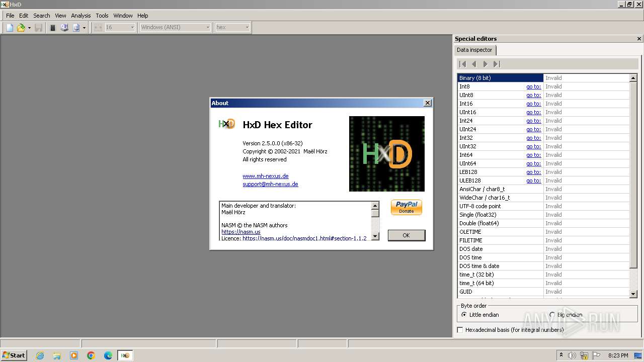The width and height of the screenshot is (644, 362).
Task: Enable Hexadecimal basis checkbox
Action: pos(460,330)
